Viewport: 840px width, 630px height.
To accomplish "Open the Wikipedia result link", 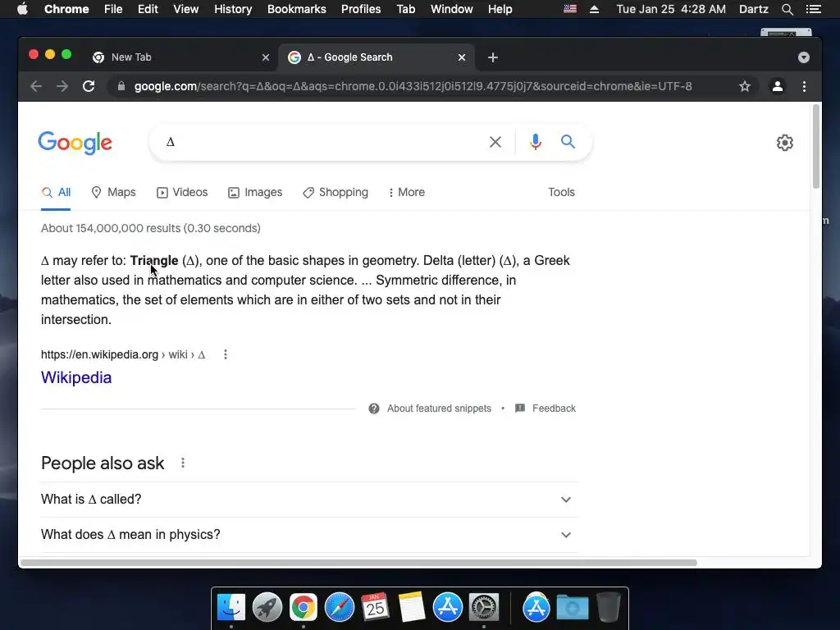I will (x=76, y=377).
